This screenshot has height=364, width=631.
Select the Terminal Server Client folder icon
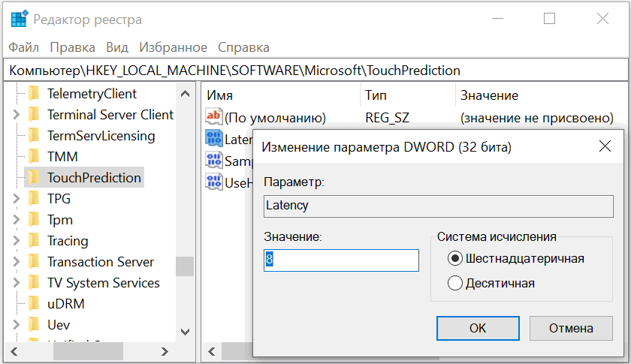35,115
